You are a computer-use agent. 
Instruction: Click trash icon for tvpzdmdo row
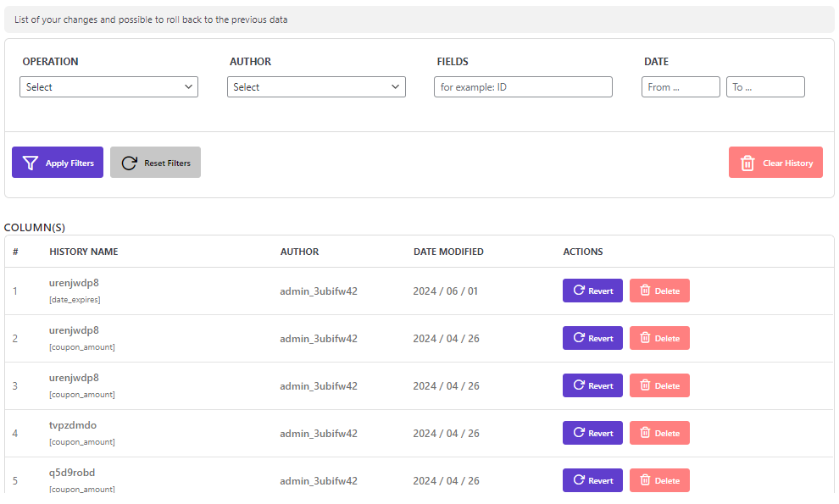tap(645, 432)
